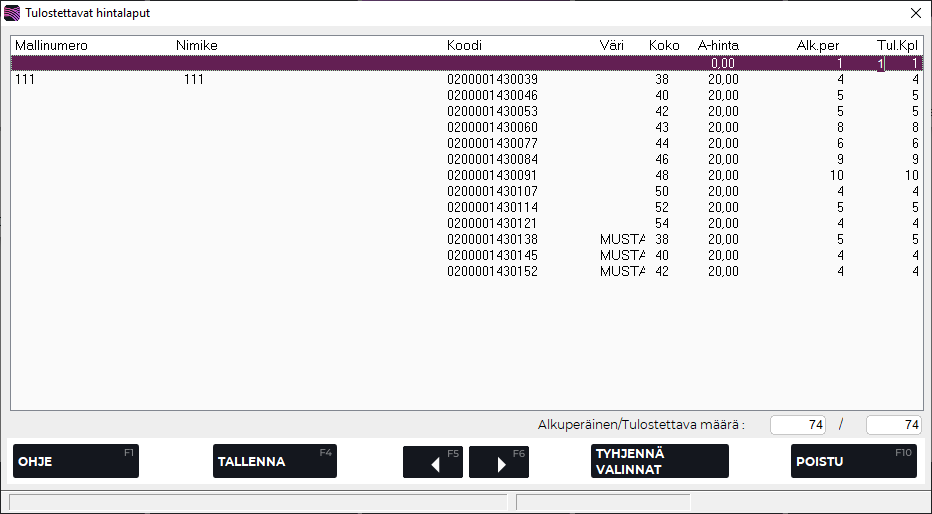Open help with the OHJE button

76,462
